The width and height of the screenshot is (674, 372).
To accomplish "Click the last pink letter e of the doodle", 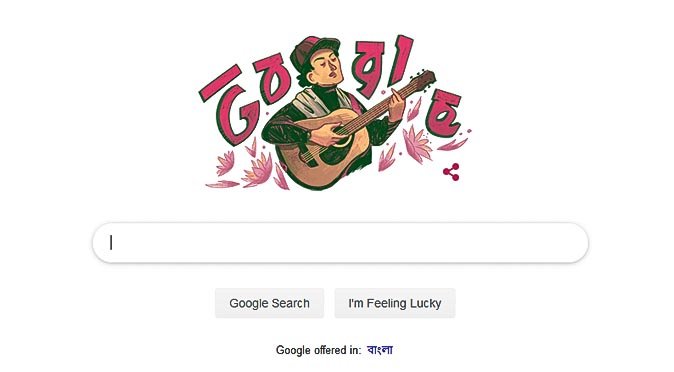I will 444,113.
